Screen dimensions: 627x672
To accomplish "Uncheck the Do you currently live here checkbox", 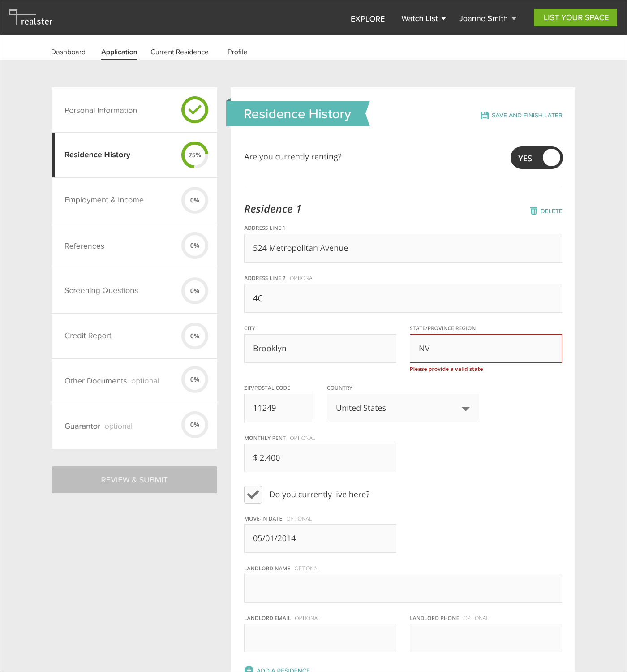I will 253,494.
